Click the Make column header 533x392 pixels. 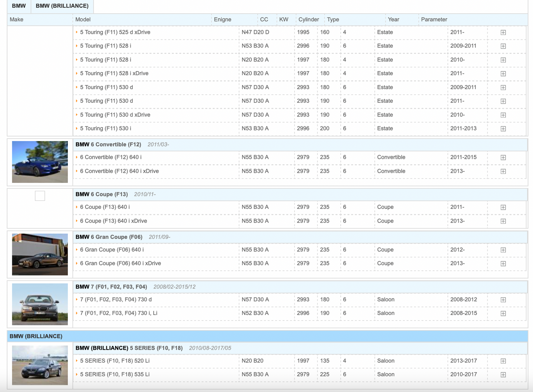click(x=17, y=20)
